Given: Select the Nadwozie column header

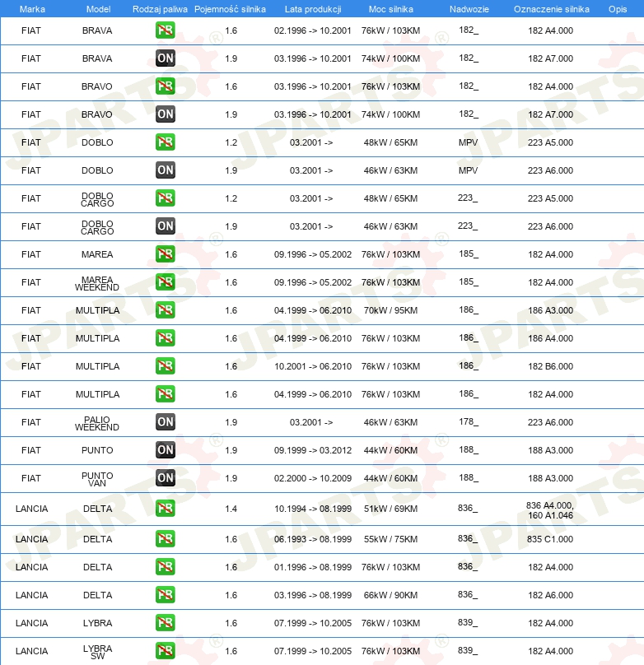Looking at the screenshot, I should click(469, 9).
